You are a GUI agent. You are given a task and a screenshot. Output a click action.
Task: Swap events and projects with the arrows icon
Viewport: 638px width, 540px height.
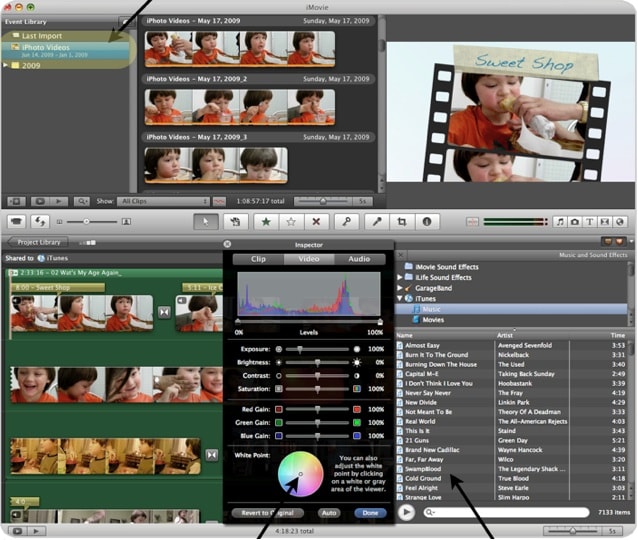coord(40,222)
